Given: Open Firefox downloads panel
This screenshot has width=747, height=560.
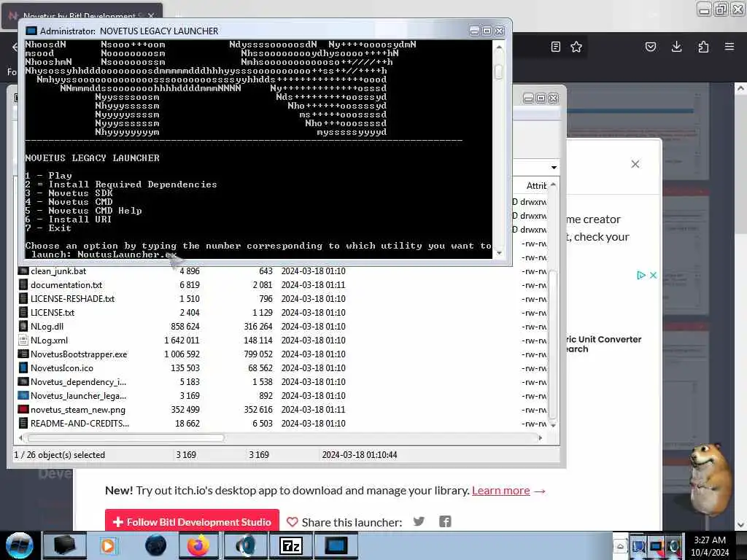Looking at the screenshot, I should point(676,47).
